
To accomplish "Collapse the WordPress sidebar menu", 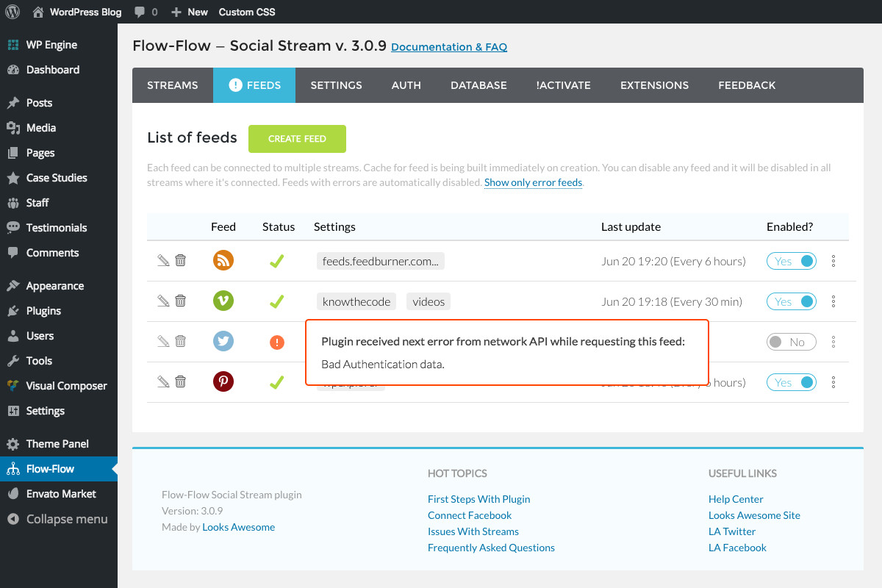I will pyautogui.click(x=58, y=519).
